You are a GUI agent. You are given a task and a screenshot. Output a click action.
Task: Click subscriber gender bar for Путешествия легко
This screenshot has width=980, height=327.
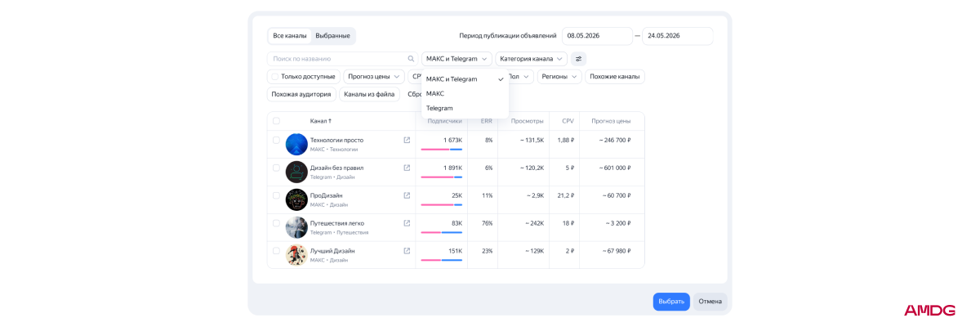[442, 232]
